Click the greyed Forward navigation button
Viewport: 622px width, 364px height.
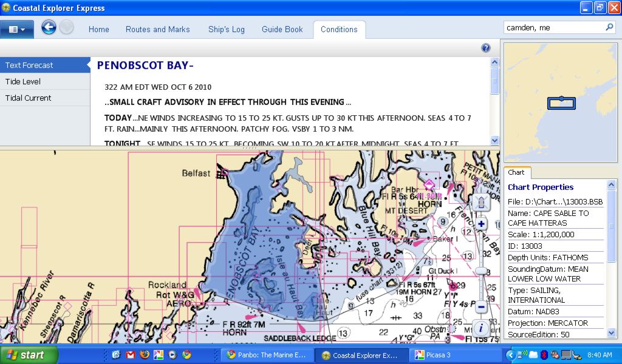(67, 27)
